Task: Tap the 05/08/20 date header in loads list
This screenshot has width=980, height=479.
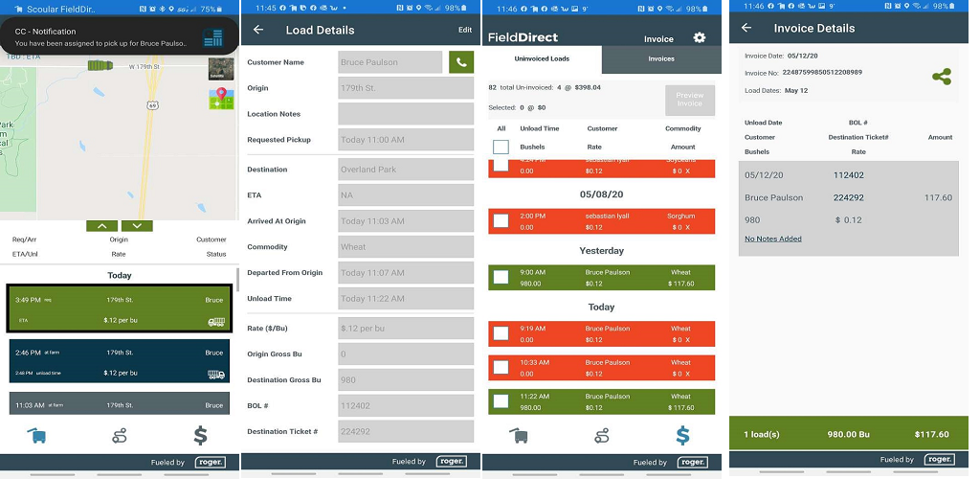Action: pos(601,194)
